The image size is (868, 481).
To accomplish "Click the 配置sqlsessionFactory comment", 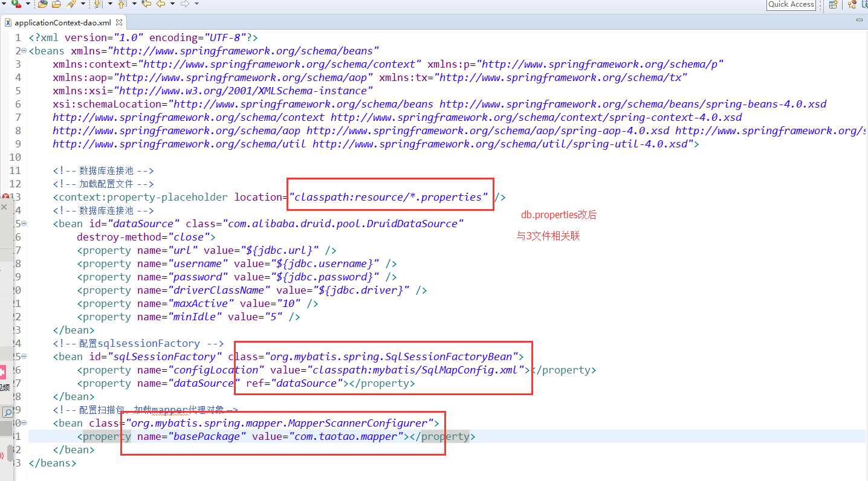I will point(138,343).
